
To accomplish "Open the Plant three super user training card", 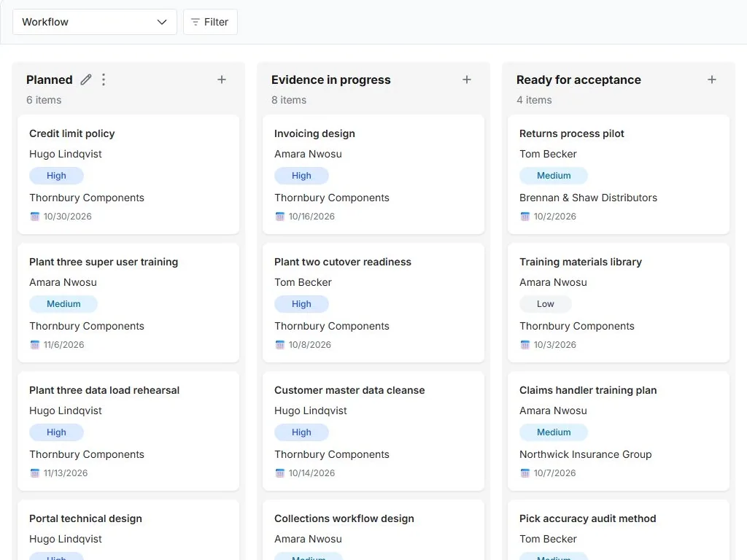I will coord(128,303).
